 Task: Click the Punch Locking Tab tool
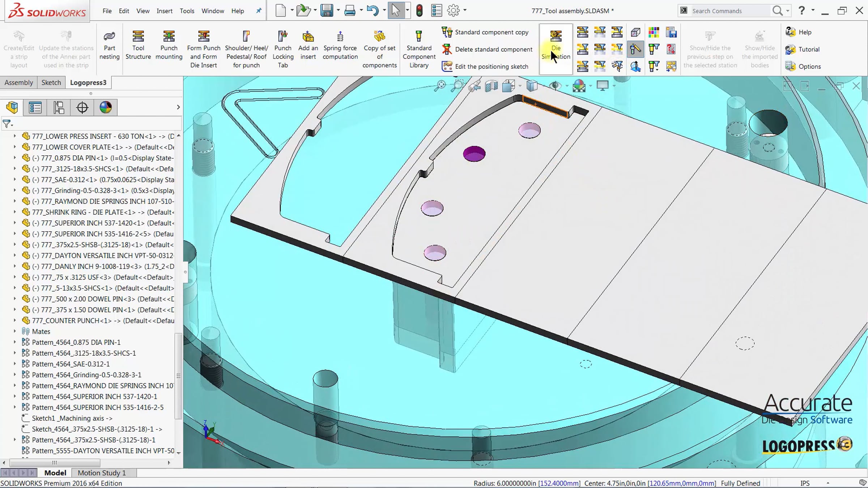[283, 50]
